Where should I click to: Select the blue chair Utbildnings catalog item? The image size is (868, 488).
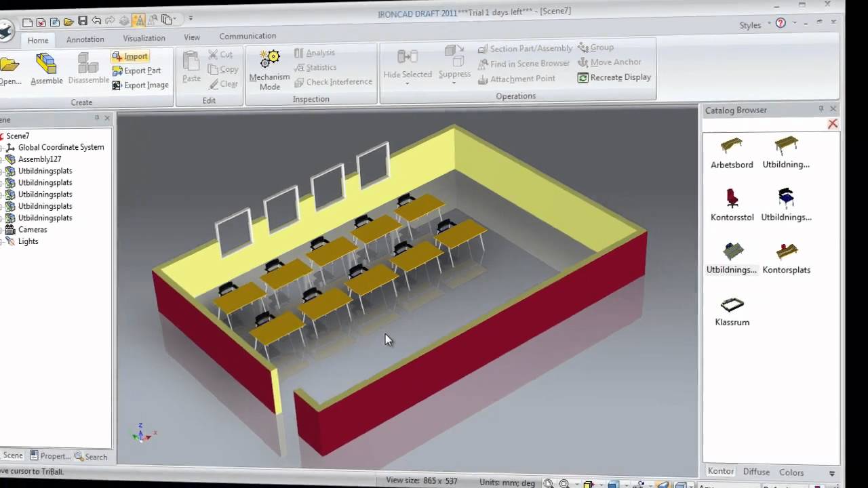tap(786, 205)
